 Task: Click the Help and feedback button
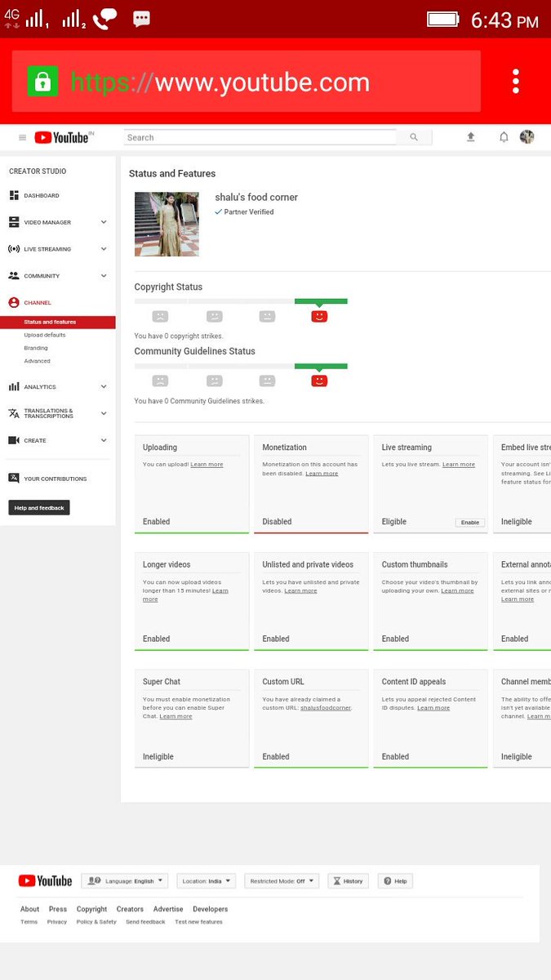coord(39,508)
